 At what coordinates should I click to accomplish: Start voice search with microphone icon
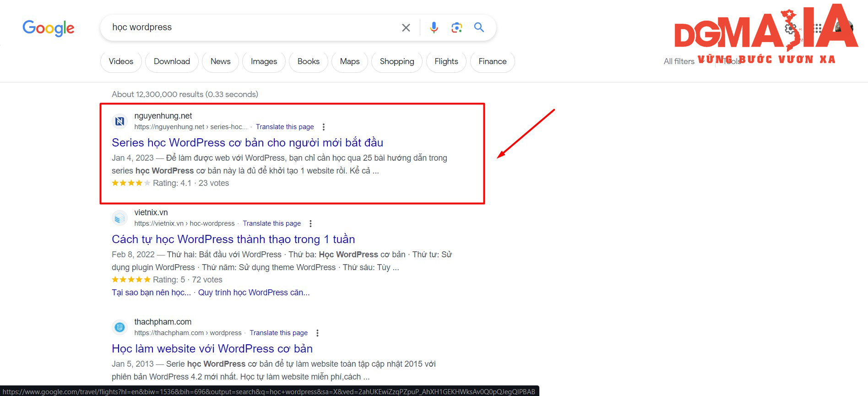point(434,27)
